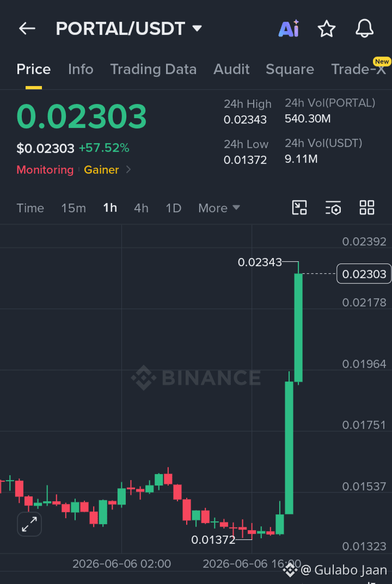
Task: Set a price alert with bell icon
Action: pyautogui.click(x=364, y=29)
